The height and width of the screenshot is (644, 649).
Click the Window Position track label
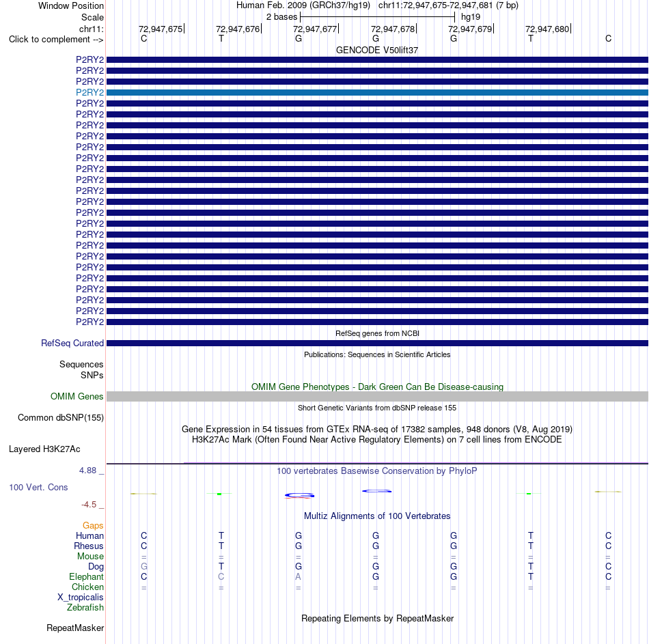(71, 5)
